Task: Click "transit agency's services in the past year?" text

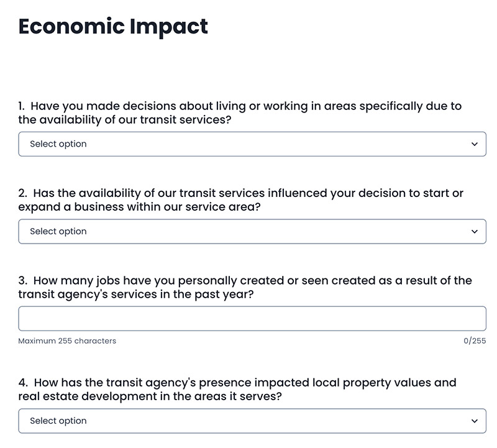Action: click(136, 295)
